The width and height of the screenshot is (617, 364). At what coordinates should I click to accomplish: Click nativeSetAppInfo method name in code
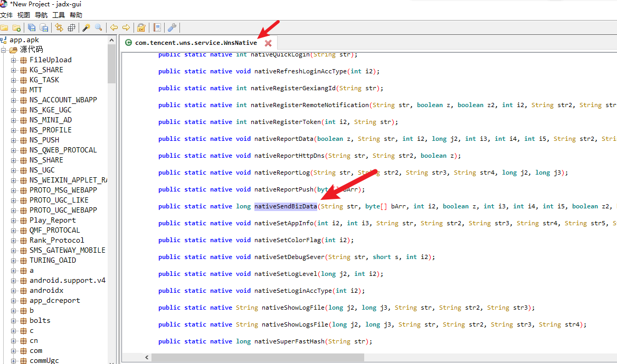[284, 223]
